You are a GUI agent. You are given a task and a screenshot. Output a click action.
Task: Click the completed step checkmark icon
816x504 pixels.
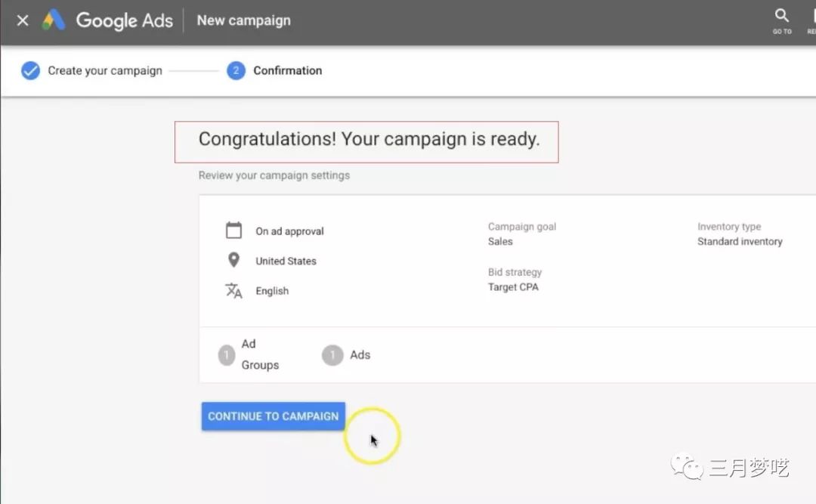pos(30,71)
